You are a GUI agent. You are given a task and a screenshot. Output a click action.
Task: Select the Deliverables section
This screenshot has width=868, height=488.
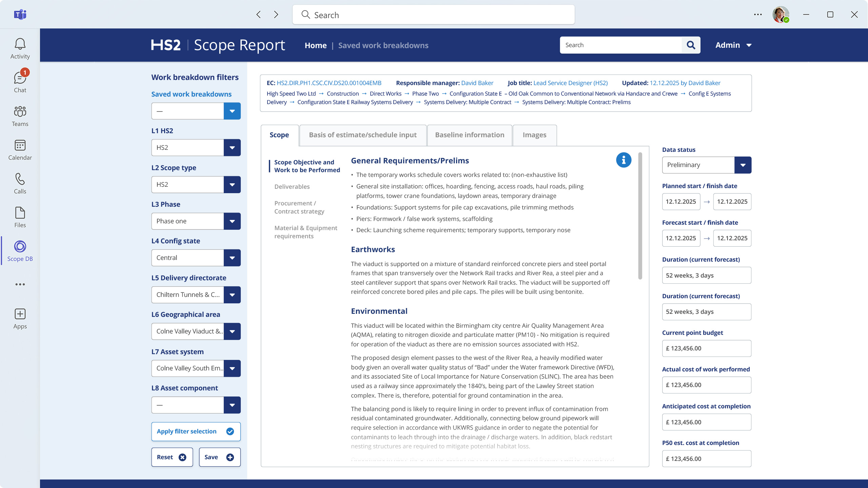(x=292, y=187)
